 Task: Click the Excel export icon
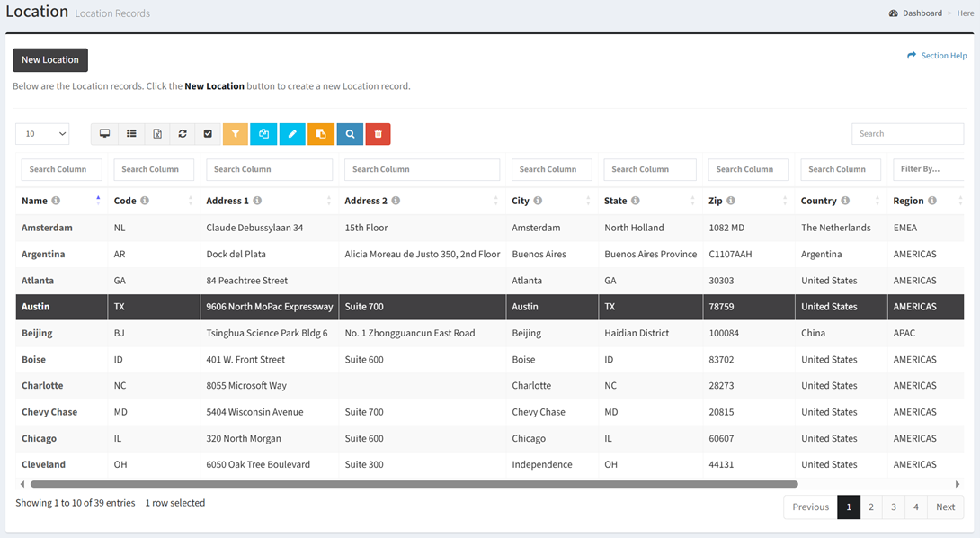pos(157,134)
